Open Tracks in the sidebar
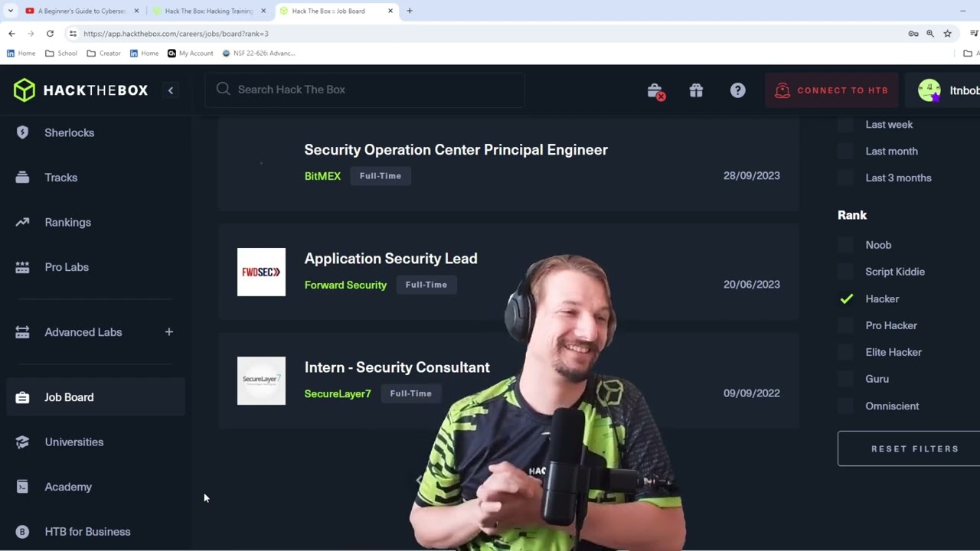Viewport: 980px width, 551px height. [60, 178]
